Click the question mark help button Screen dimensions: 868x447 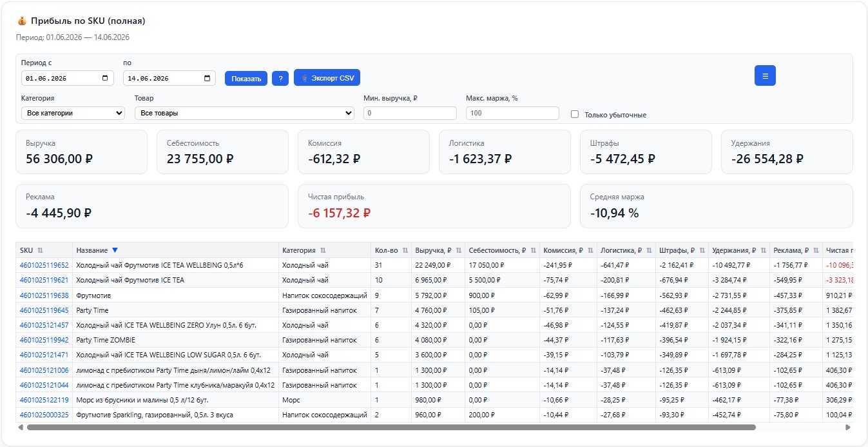280,79
